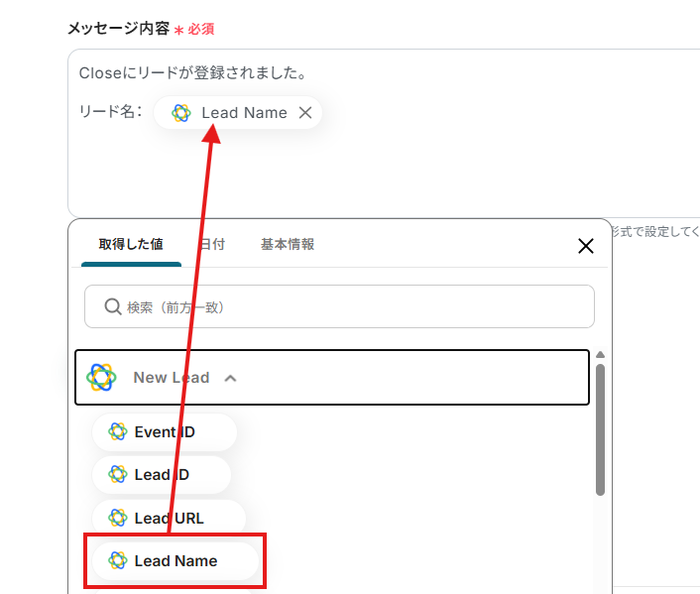
Task: Open the 日付 tab
Action: tap(212, 244)
